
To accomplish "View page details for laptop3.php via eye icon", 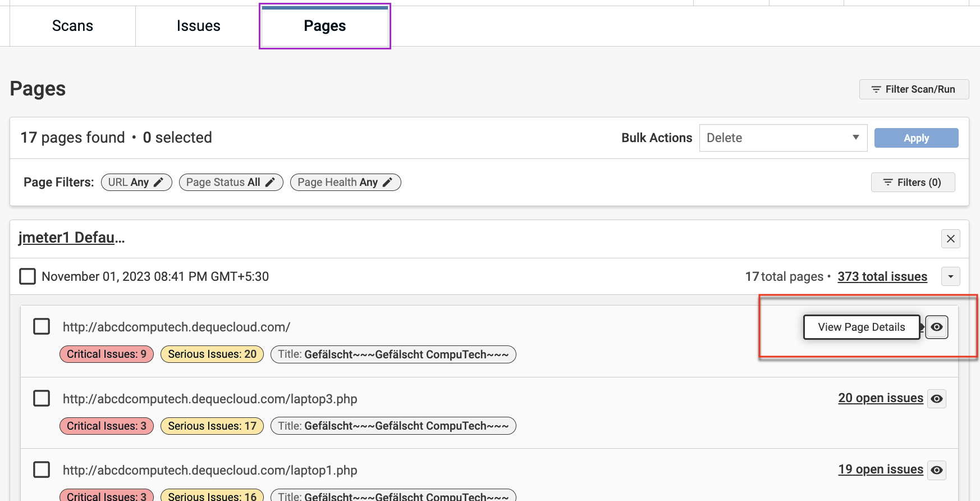I will tap(936, 399).
